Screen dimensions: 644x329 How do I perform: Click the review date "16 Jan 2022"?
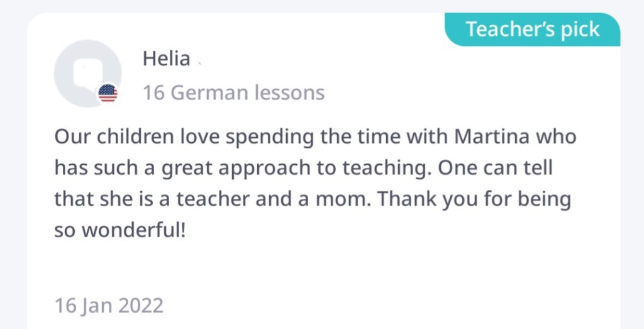point(109,306)
